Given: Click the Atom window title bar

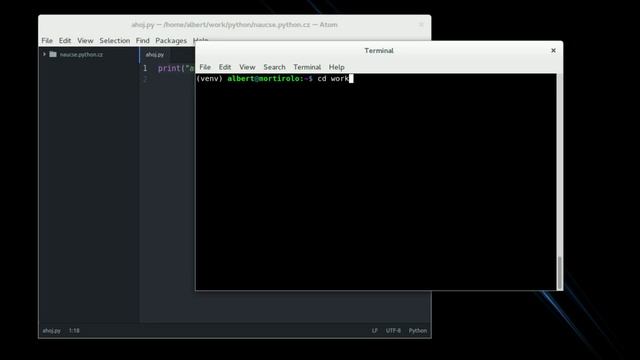Looking at the screenshot, I should click(234, 24).
